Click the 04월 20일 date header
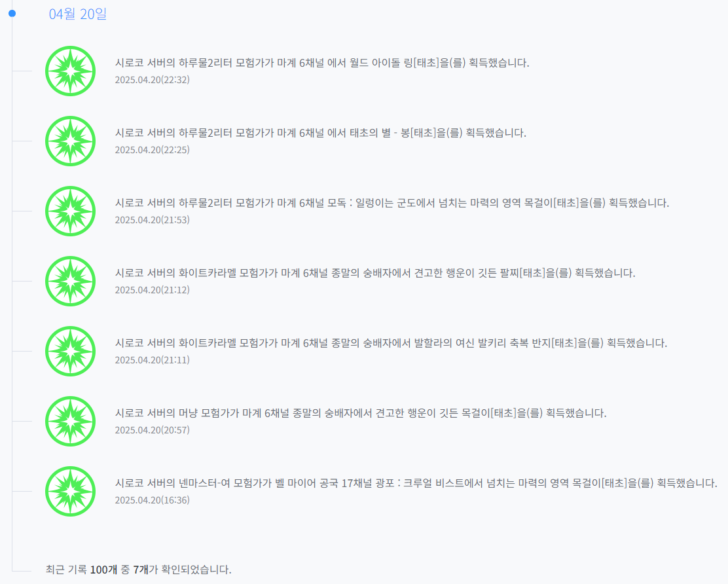 pos(78,14)
